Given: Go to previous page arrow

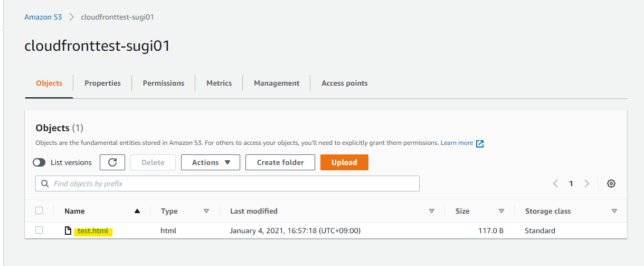Looking at the screenshot, I should [555, 184].
